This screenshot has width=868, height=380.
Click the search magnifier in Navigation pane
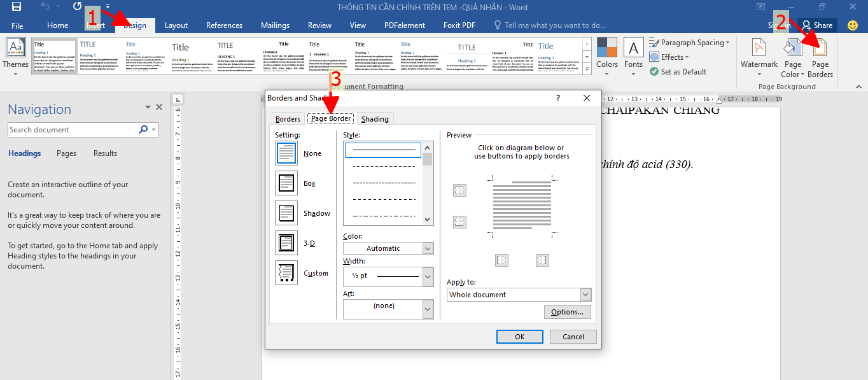(143, 130)
